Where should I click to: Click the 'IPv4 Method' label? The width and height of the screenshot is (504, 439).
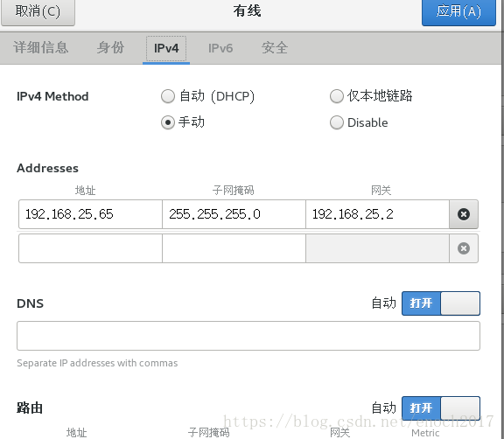point(52,96)
